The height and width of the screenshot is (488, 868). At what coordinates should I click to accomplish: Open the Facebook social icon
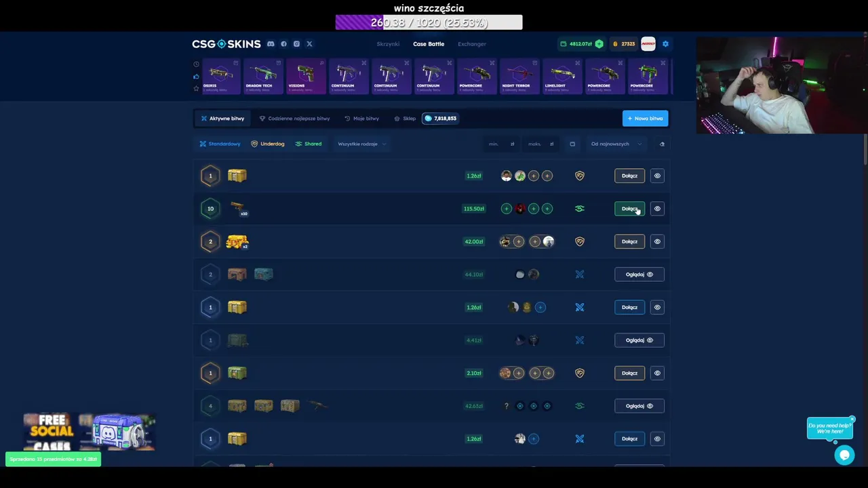click(x=283, y=44)
